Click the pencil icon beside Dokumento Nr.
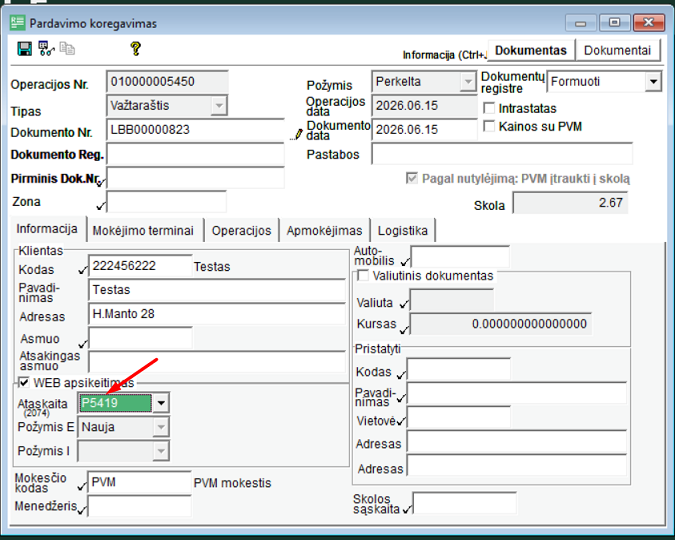The height and width of the screenshot is (540, 675). [x=297, y=134]
